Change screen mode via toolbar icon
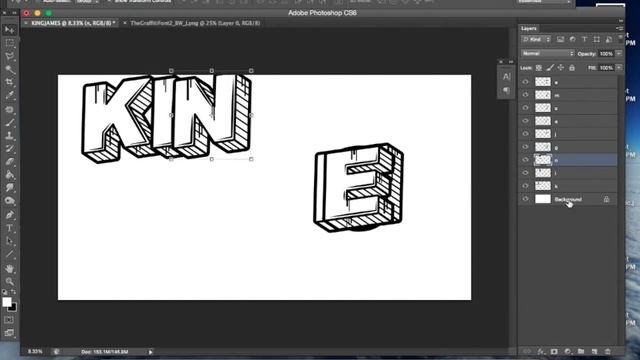 pos(9,333)
